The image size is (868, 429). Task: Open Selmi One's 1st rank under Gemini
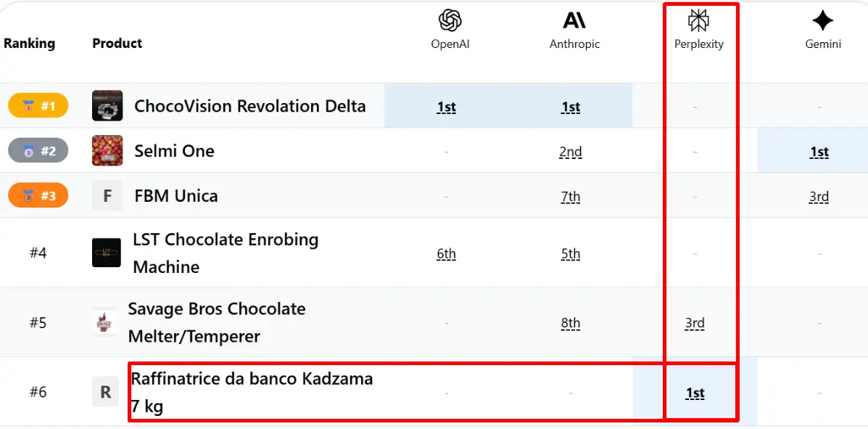819,151
